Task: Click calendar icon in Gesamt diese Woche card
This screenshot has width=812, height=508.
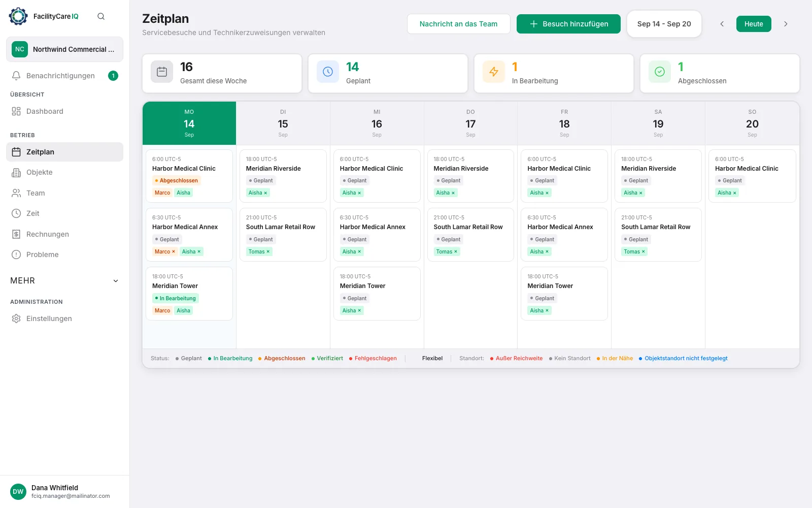Action: [162, 72]
